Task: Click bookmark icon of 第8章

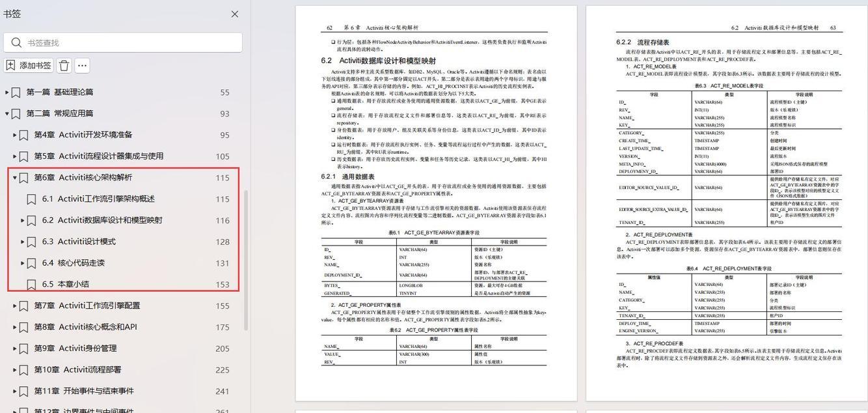Action: (x=24, y=327)
